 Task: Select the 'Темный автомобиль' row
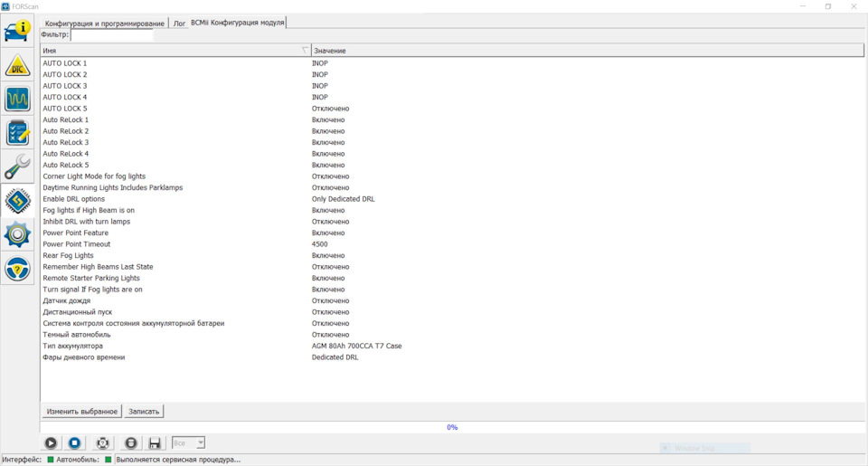[452, 335]
